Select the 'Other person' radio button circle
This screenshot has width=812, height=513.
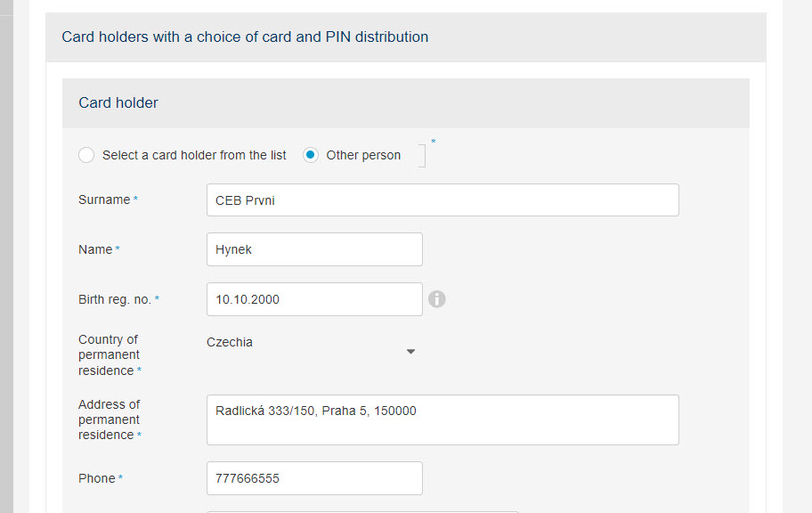tap(310, 155)
